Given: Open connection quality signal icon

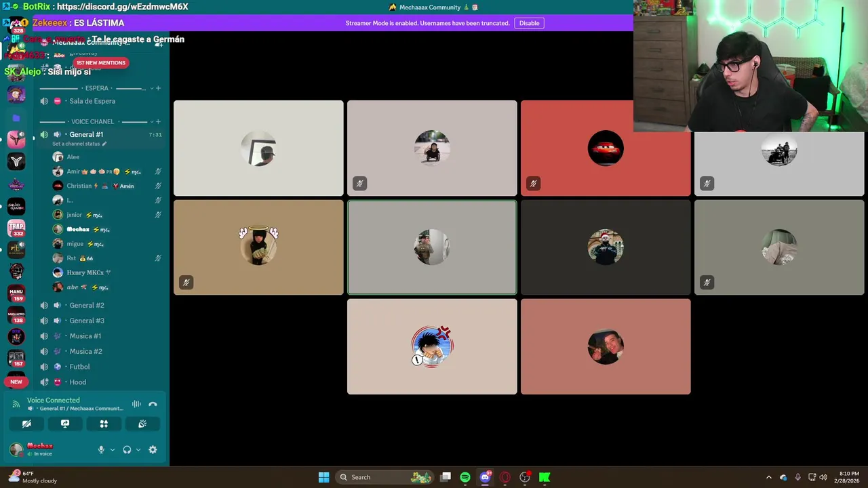Looking at the screenshot, I should coord(16,404).
